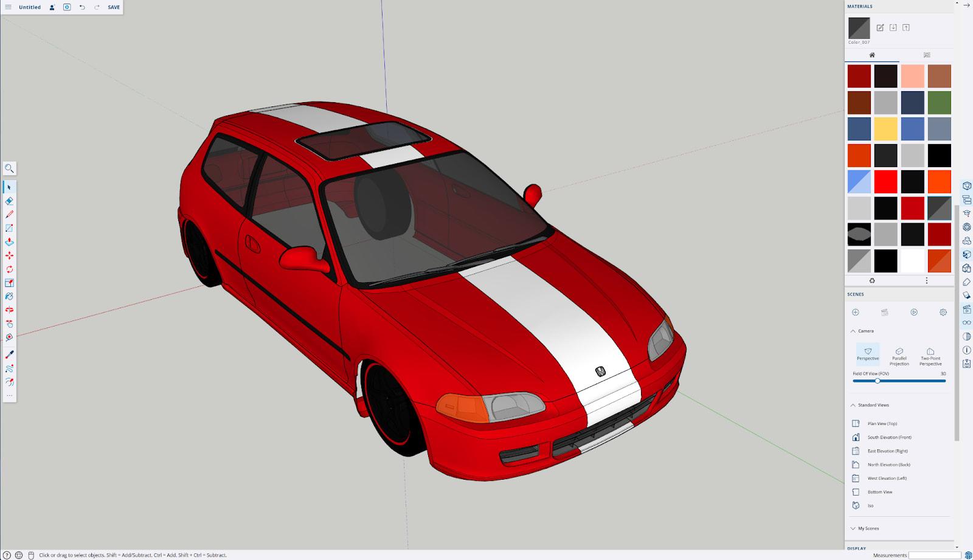Select Perspective camera mode
The width and height of the screenshot is (973, 560).
tap(868, 353)
